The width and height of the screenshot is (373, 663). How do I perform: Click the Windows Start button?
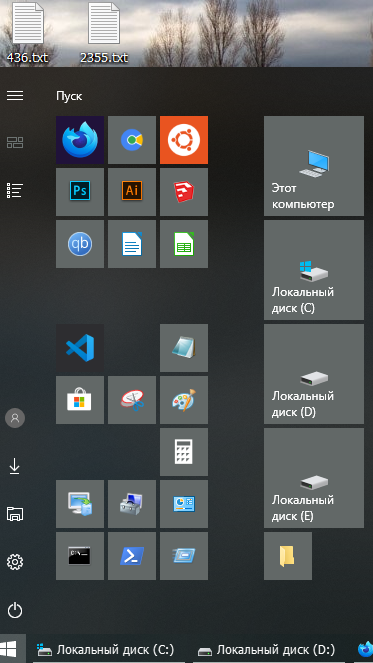point(12,649)
